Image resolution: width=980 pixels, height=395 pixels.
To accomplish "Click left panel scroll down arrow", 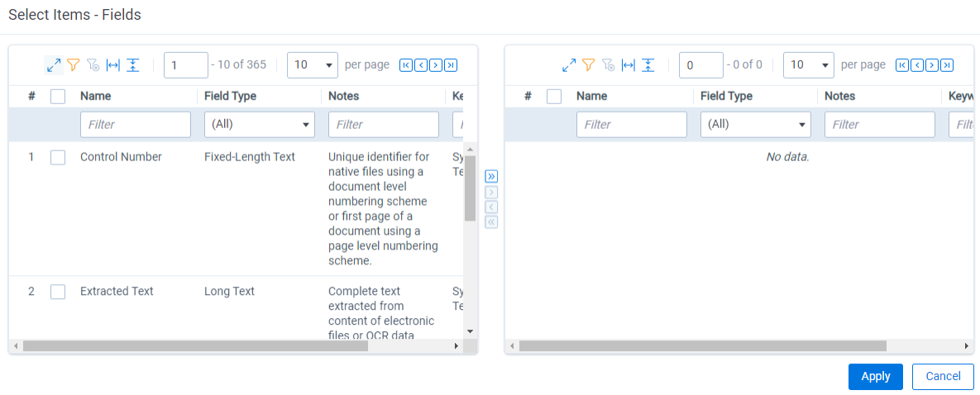I will (x=471, y=331).
